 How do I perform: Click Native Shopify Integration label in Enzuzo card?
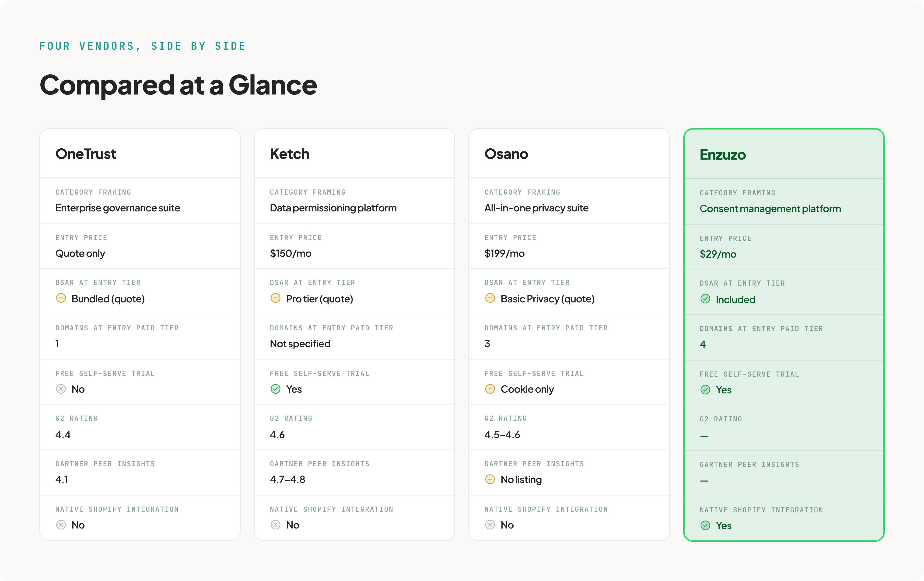[x=761, y=510]
